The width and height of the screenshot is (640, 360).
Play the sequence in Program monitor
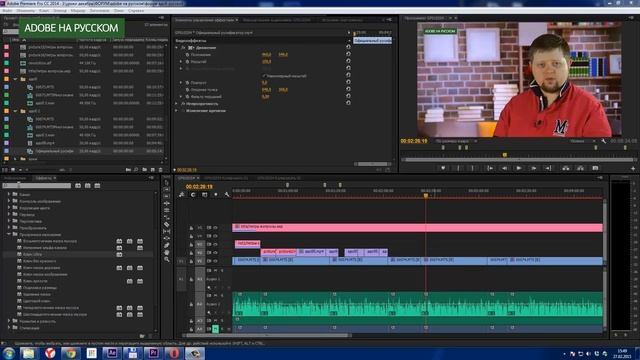519,168
